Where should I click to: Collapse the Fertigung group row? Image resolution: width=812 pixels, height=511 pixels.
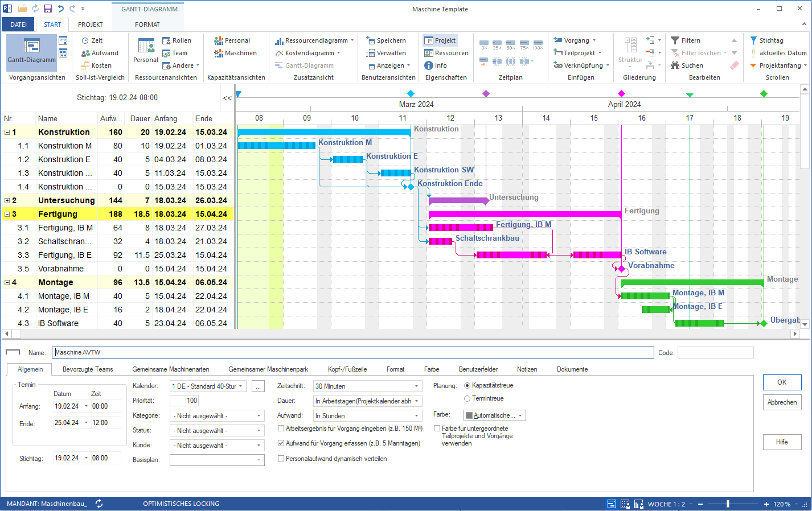tap(7, 214)
